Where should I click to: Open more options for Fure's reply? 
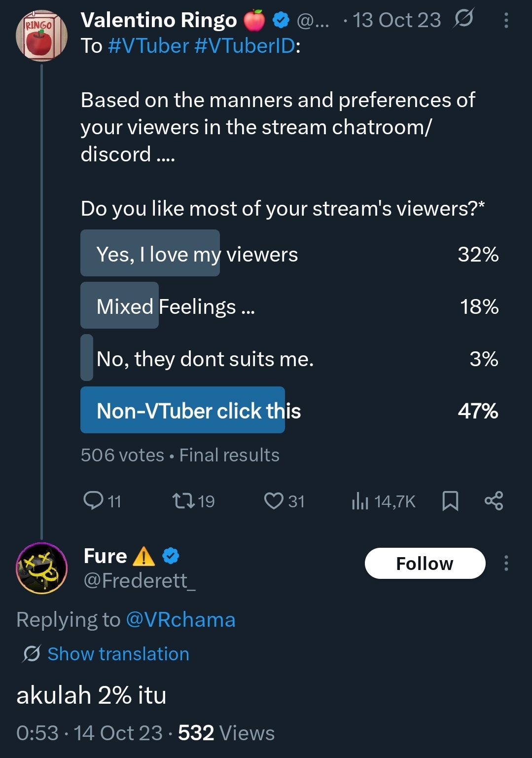[506, 563]
